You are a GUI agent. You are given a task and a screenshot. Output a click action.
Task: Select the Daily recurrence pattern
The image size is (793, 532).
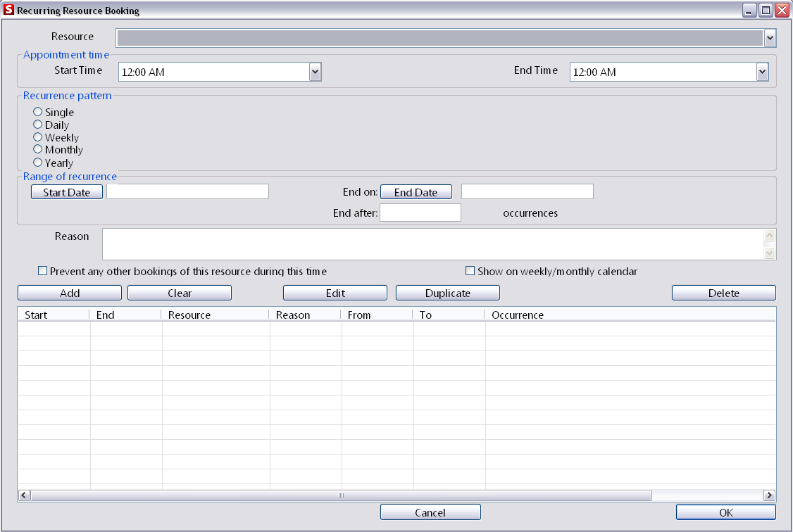tap(37, 124)
